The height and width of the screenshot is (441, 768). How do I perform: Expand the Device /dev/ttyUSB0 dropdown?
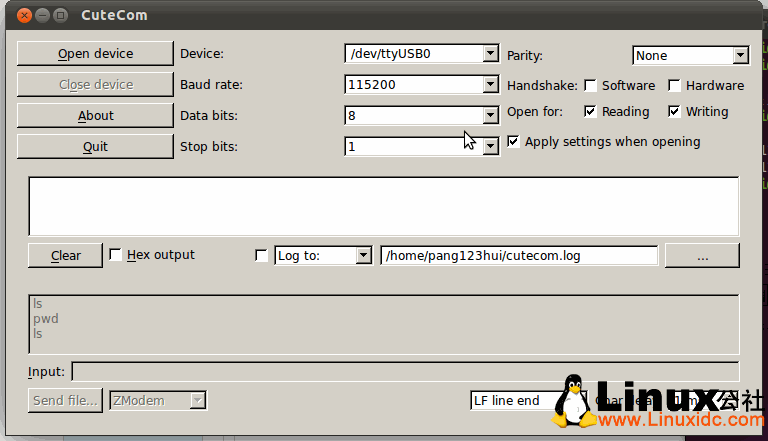pos(490,53)
